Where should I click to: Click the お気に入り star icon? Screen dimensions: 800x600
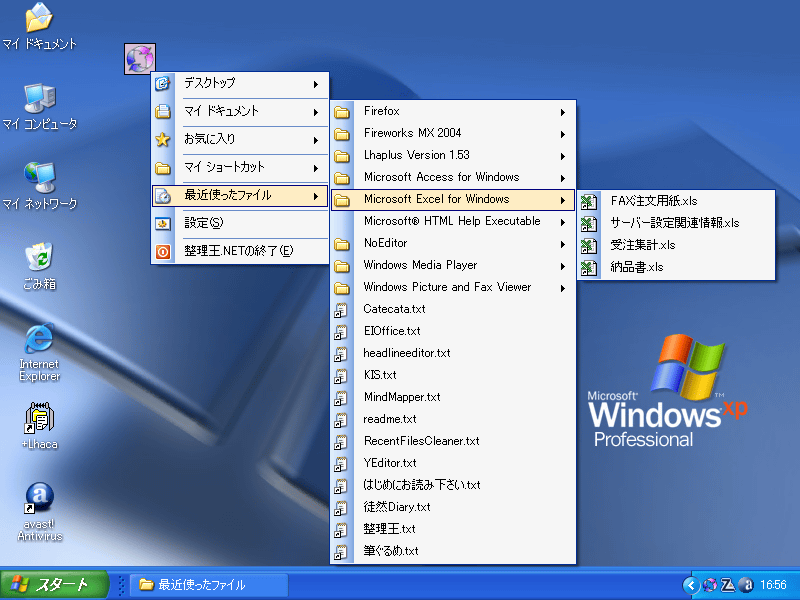(163, 139)
